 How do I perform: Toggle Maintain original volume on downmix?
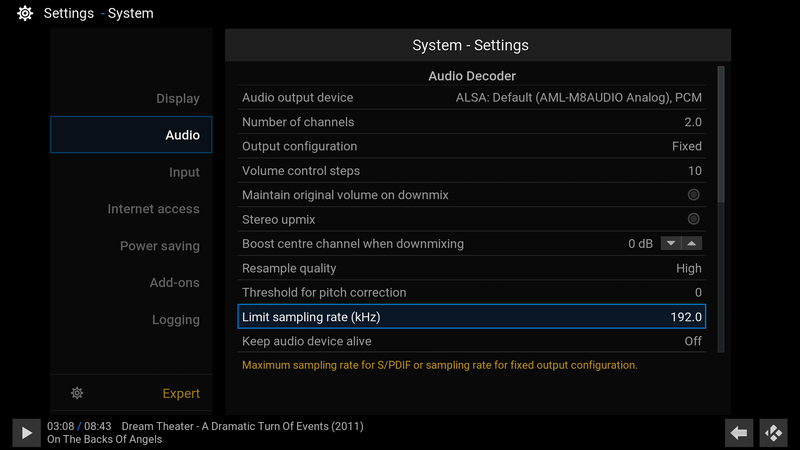693,195
